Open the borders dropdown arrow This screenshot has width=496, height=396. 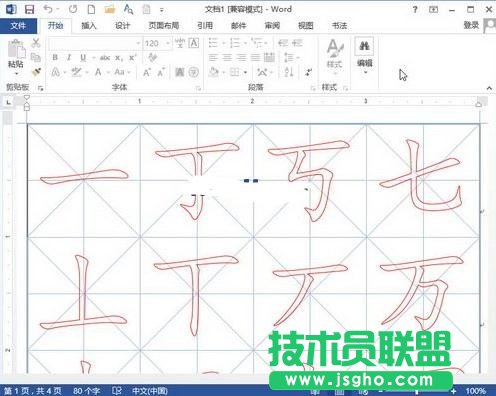click(246, 72)
